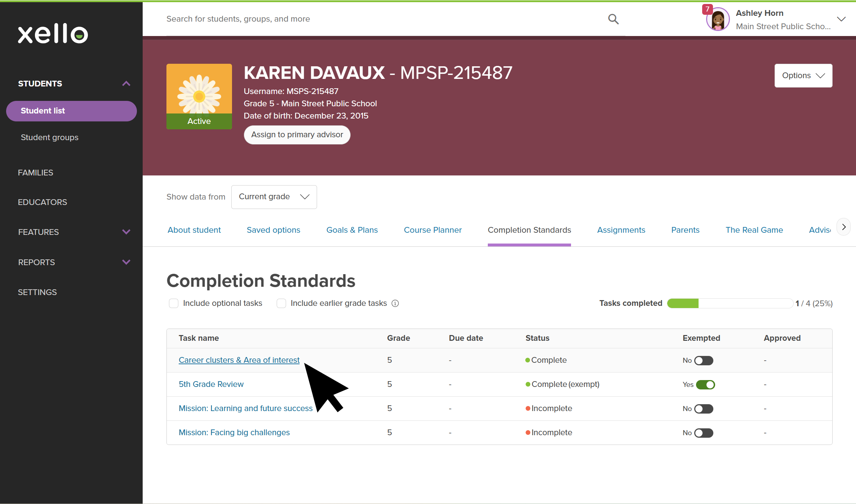Click the search magnifier icon
This screenshot has height=504, width=856.
(613, 19)
